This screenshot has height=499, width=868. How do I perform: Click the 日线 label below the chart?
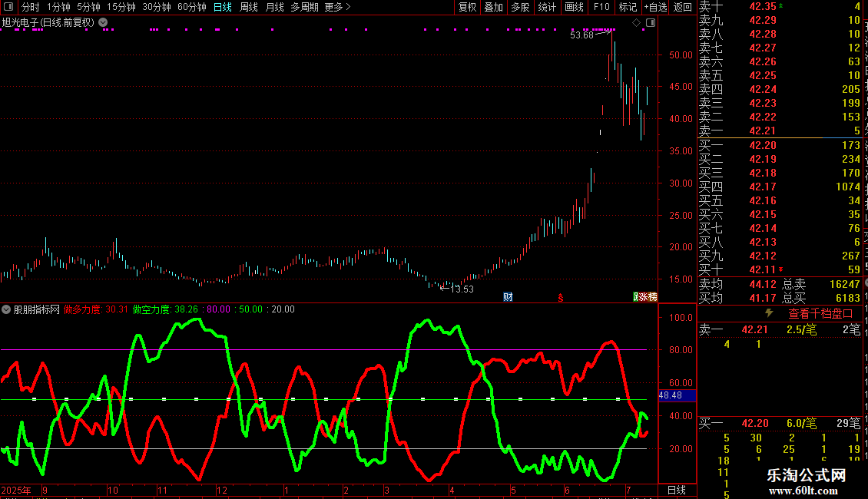(x=677, y=490)
